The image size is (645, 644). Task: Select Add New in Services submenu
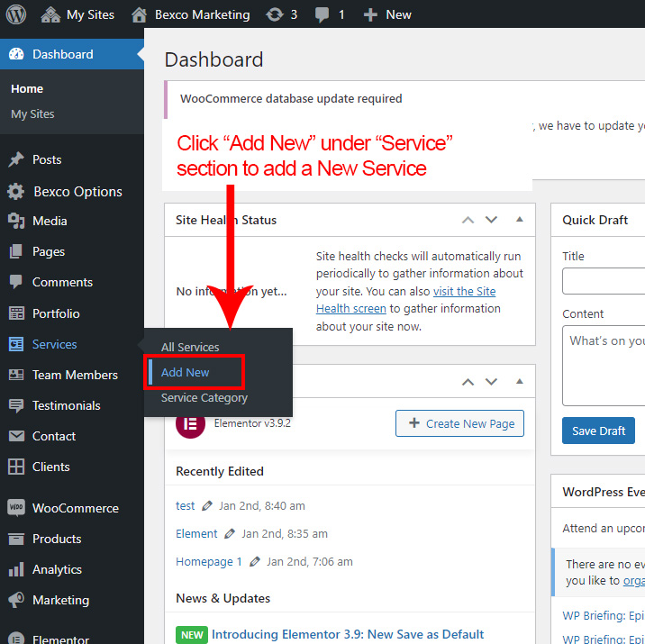tap(186, 373)
